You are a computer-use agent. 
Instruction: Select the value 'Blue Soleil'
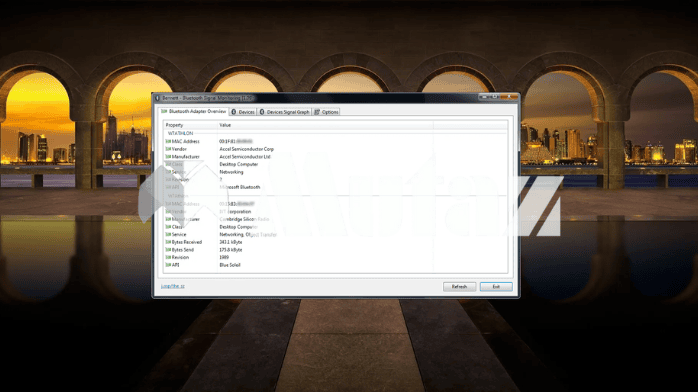pos(230,265)
